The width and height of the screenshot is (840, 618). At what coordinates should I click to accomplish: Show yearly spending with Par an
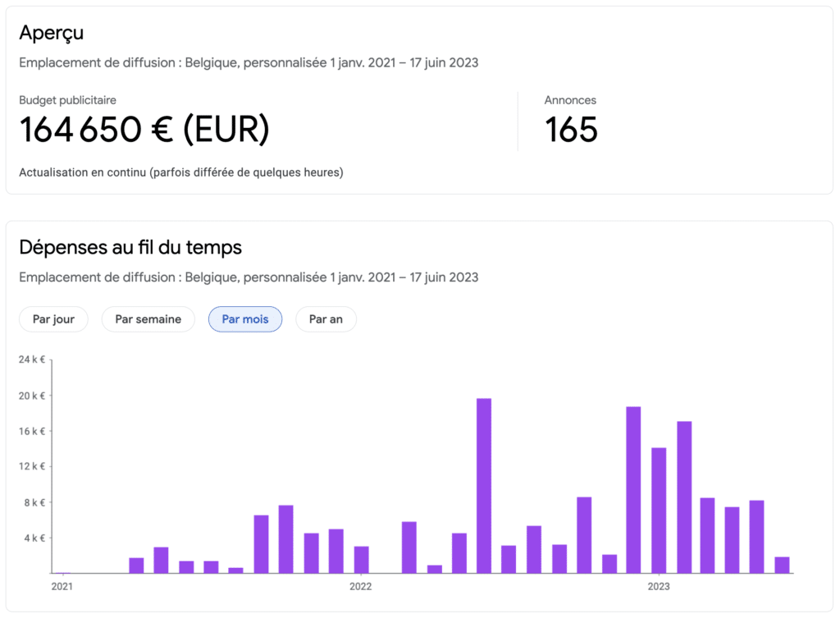pyautogui.click(x=326, y=319)
